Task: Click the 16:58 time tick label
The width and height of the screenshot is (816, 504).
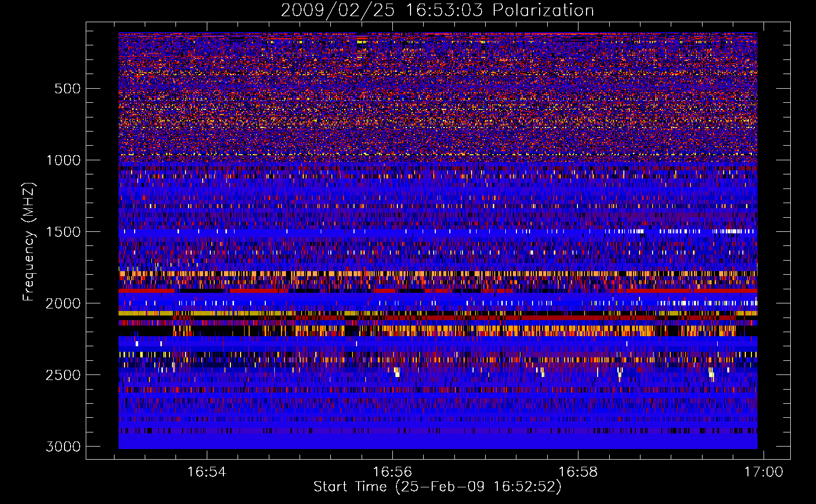Action: (x=578, y=472)
